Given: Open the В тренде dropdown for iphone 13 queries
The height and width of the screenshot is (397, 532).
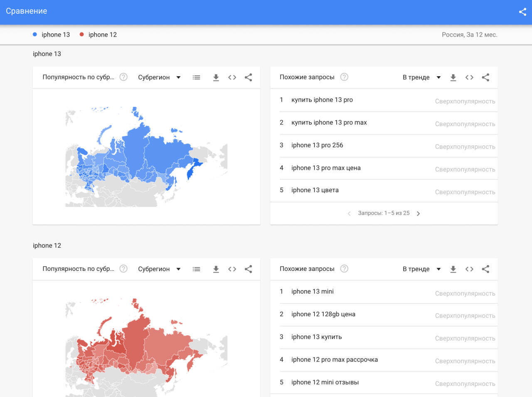Looking at the screenshot, I should tap(421, 77).
